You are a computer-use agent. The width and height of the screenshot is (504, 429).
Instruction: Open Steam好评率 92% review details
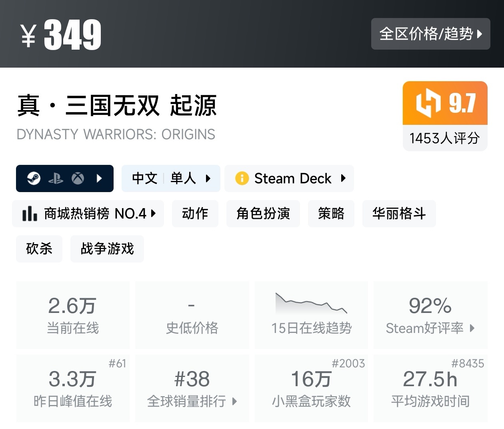430,315
